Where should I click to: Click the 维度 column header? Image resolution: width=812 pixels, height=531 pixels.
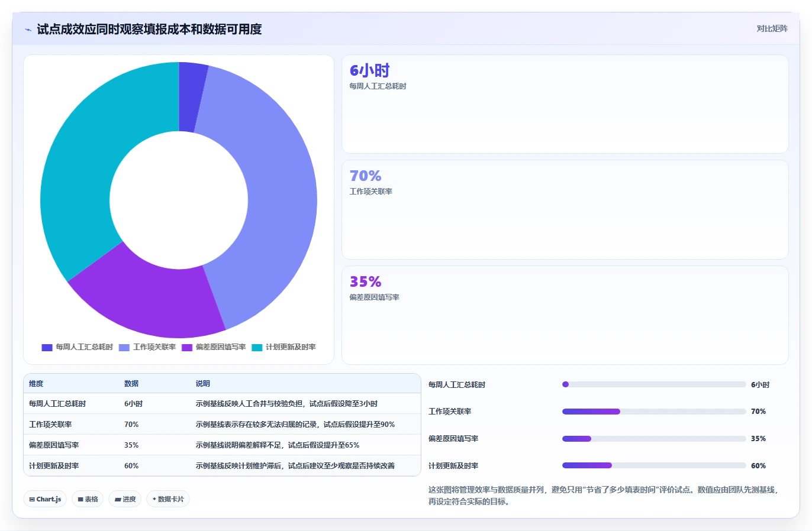[x=36, y=384]
